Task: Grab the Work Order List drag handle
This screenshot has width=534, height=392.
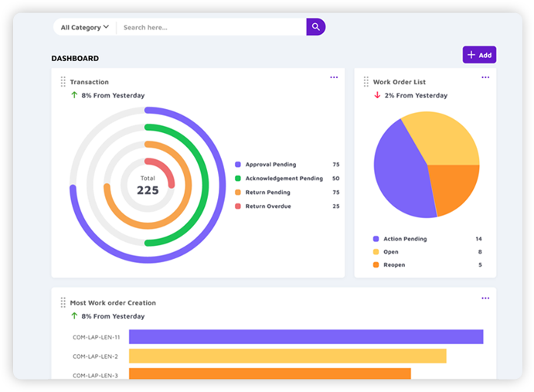Action: (366, 81)
